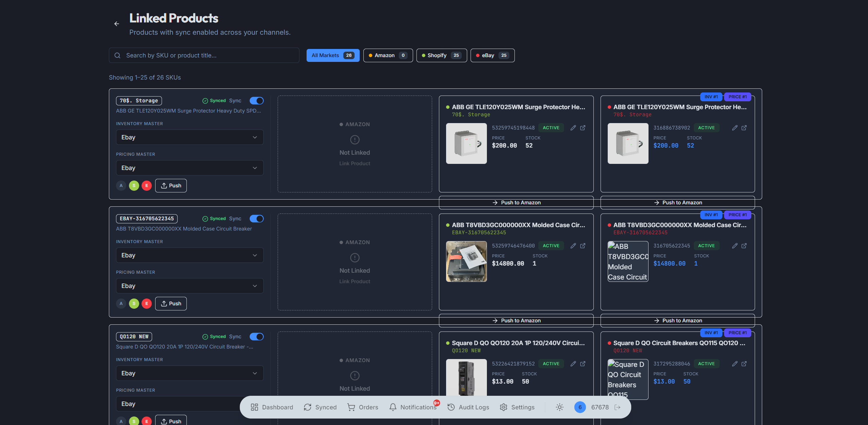Click Link Product in first Amazon card
This screenshot has width=868, height=425.
pos(355,164)
